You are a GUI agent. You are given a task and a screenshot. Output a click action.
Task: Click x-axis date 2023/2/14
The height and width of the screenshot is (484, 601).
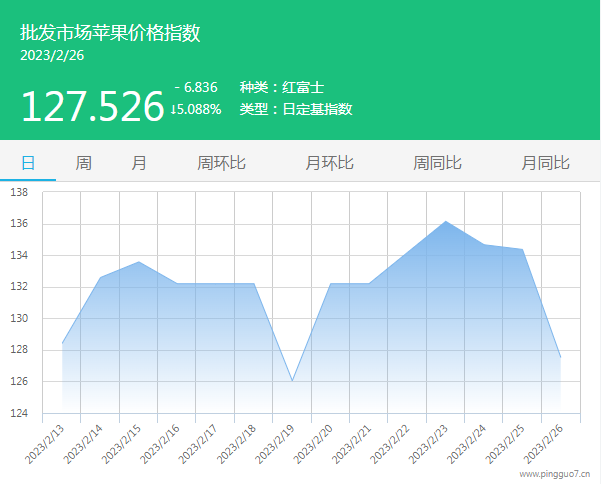coord(83,445)
